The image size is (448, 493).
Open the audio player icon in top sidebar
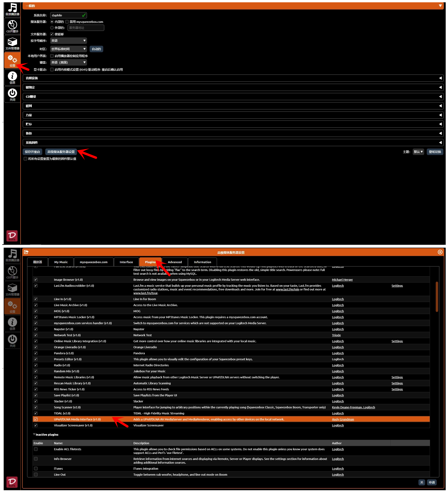(x=12, y=9)
